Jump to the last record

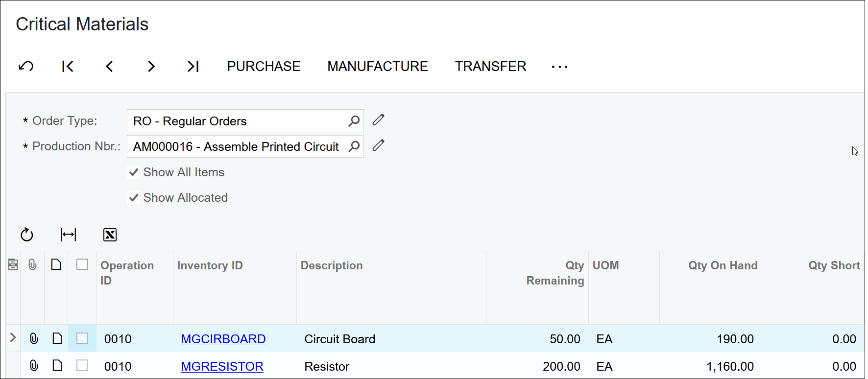(x=193, y=66)
